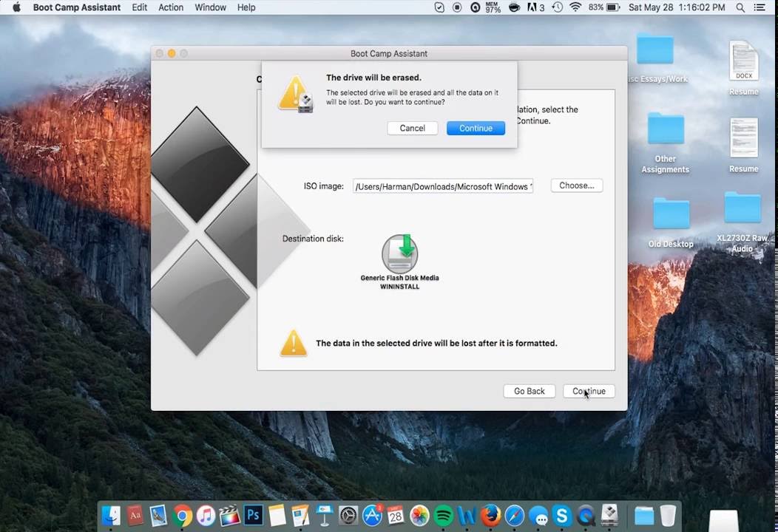Screen dimensions: 778x532
Task: Click the MEM 97% memory indicator
Action: click(493, 7)
